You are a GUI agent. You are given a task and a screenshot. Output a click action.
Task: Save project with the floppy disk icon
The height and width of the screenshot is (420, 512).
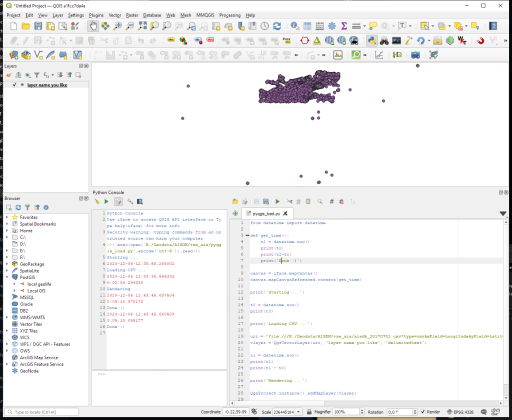pos(38,26)
